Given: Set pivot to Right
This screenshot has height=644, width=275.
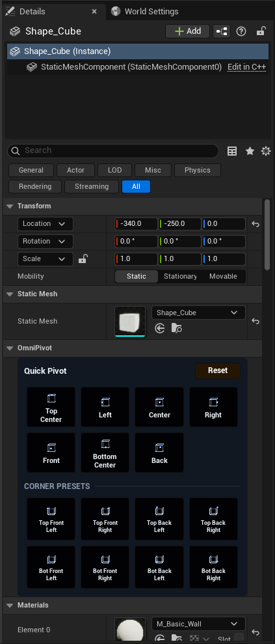Looking at the screenshot, I should pyautogui.click(x=213, y=407).
